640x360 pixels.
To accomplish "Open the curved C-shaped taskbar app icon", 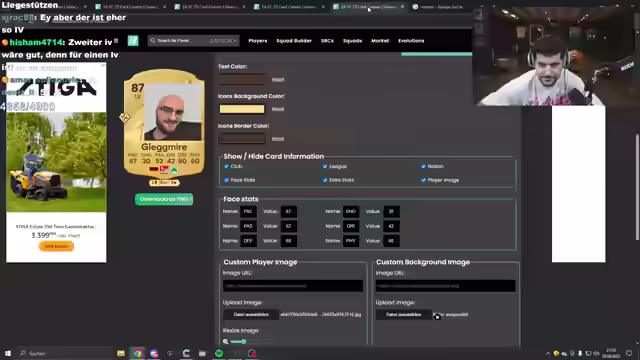I will click(x=187, y=353).
